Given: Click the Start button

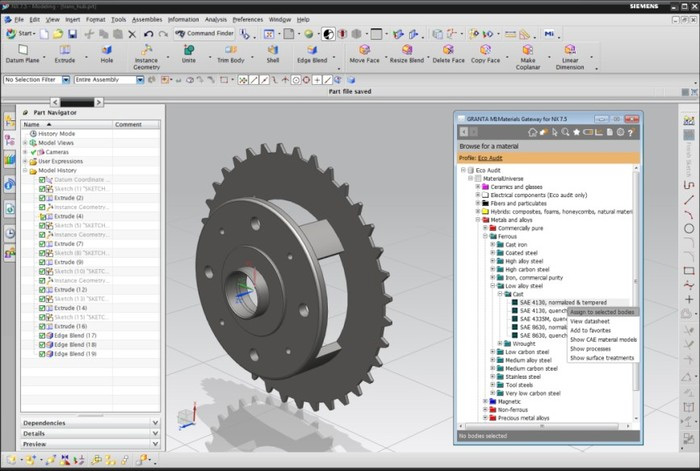Looking at the screenshot, I should point(21,33).
